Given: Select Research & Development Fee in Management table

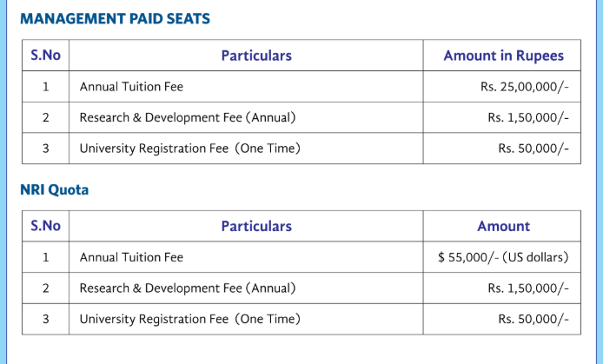Looking at the screenshot, I should [x=187, y=117].
